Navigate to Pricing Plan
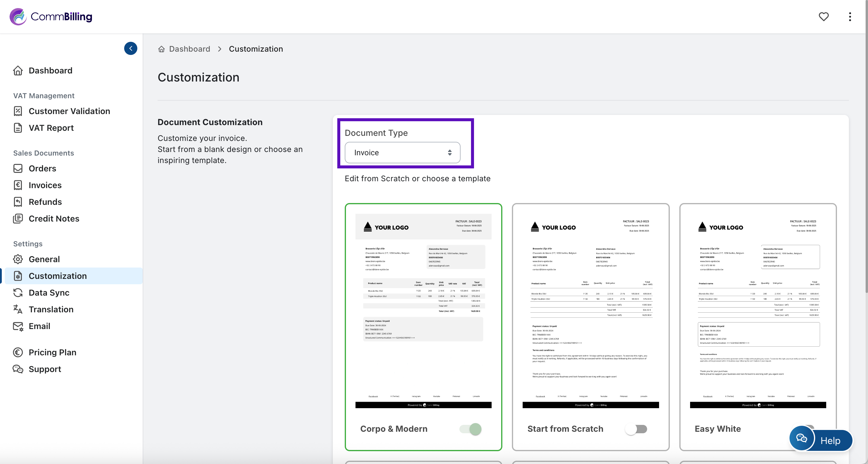The width and height of the screenshot is (868, 464). [x=52, y=352]
